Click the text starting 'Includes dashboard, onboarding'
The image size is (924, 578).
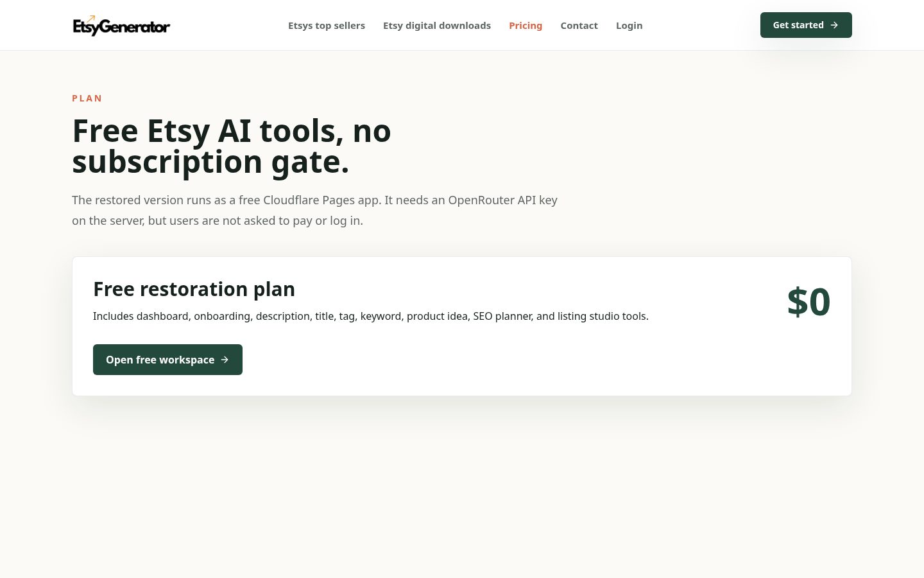(x=371, y=316)
